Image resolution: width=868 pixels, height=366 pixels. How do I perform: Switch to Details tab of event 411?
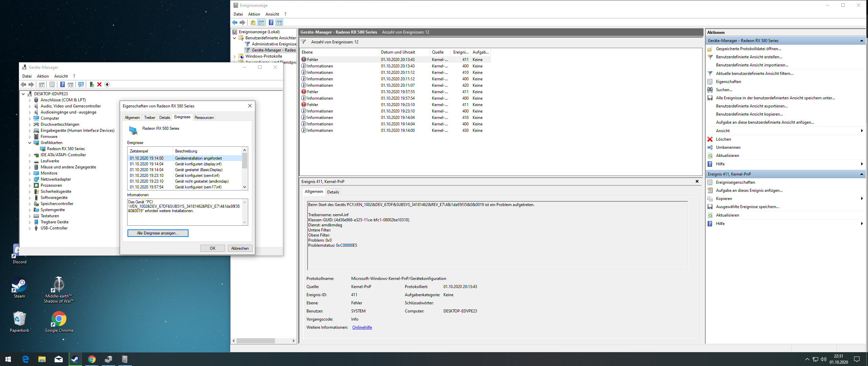click(x=333, y=192)
